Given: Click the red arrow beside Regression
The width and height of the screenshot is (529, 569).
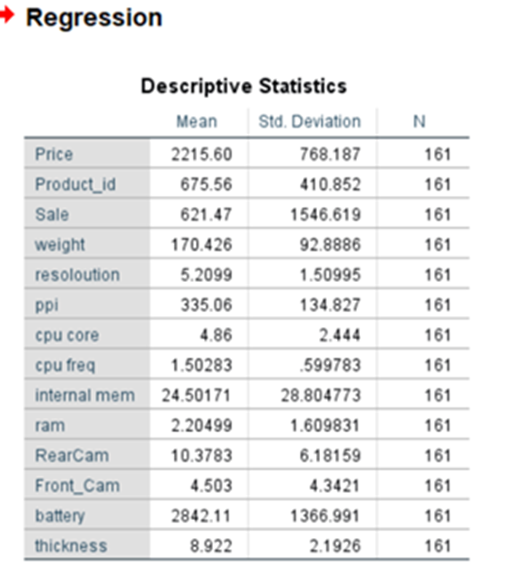Looking at the screenshot, I should pyautogui.click(x=7, y=15).
